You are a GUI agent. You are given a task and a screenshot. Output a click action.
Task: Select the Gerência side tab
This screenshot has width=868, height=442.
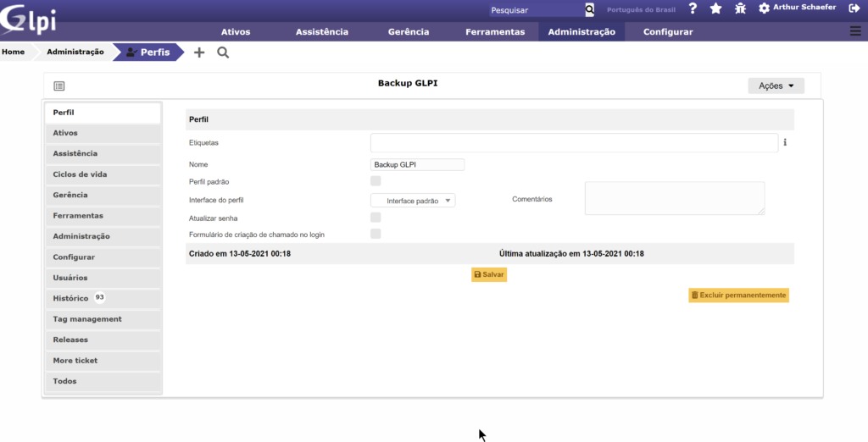[x=103, y=195]
